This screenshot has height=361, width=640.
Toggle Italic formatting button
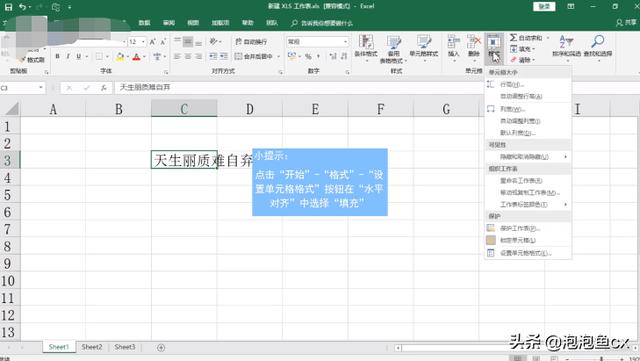pyautogui.click(x=68, y=56)
